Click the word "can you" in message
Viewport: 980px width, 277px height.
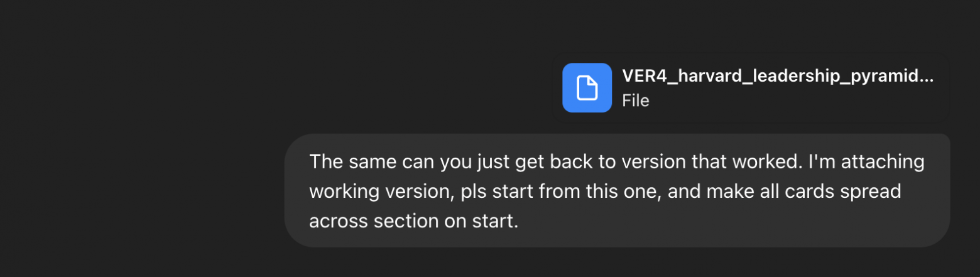point(433,161)
